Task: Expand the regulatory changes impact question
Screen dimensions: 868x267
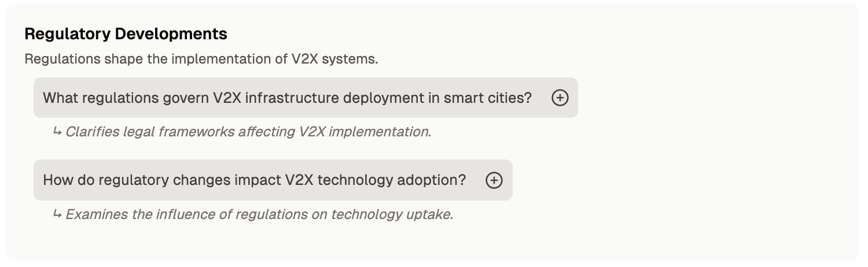Action: click(273, 180)
